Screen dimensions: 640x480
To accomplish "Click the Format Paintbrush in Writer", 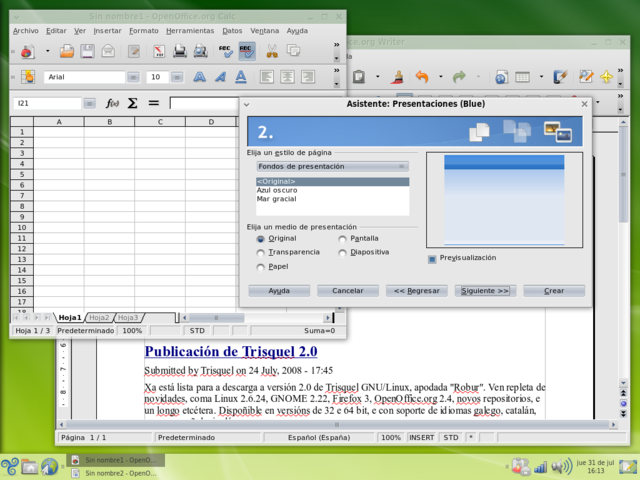I will (x=397, y=77).
